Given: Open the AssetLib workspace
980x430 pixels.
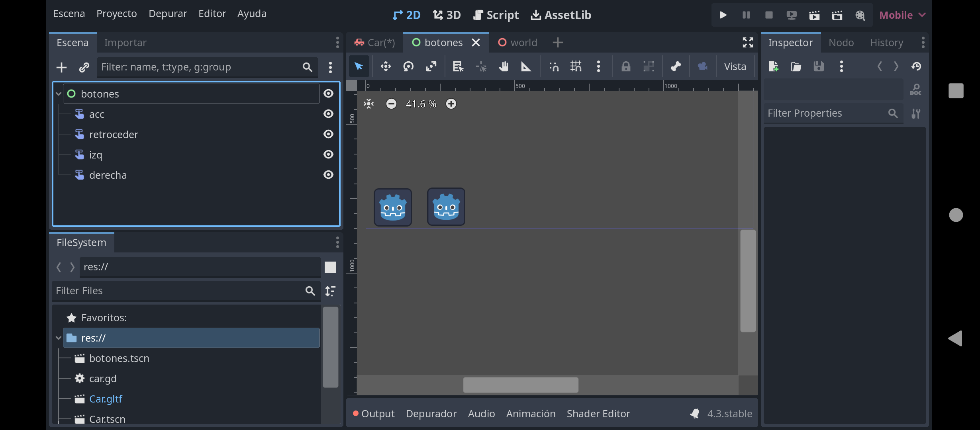Looking at the screenshot, I should pos(561,15).
